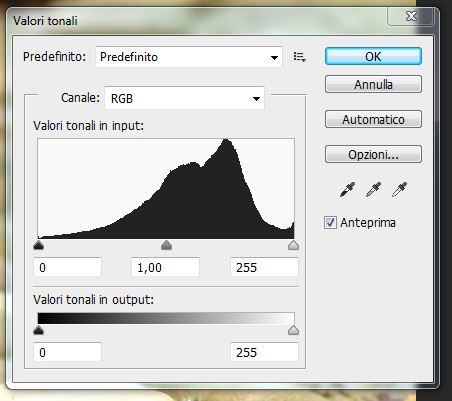The image size is (452, 401).
Task: Click the OK button
Action: click(x=373, y=56)
